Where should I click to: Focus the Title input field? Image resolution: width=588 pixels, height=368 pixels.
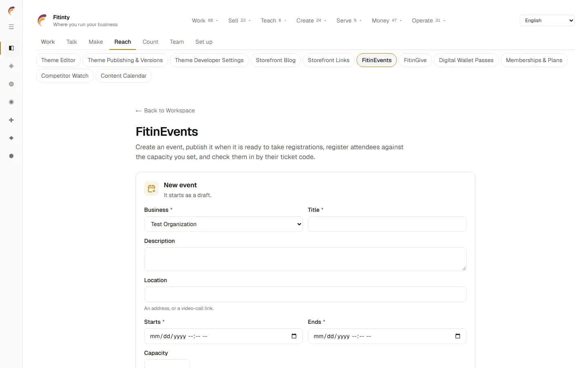(387, 224)
